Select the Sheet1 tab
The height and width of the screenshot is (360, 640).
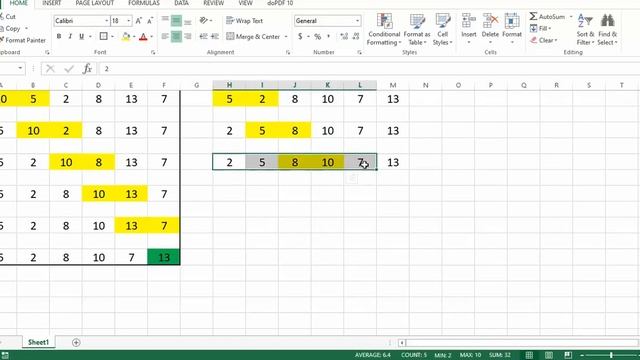[38, 342]
